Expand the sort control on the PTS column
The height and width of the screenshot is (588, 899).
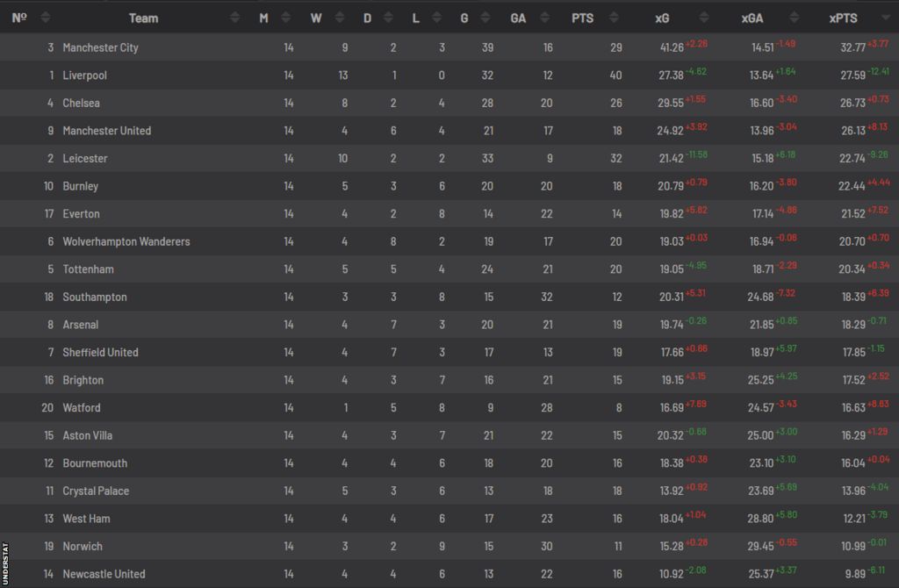(x=613, y=15)
